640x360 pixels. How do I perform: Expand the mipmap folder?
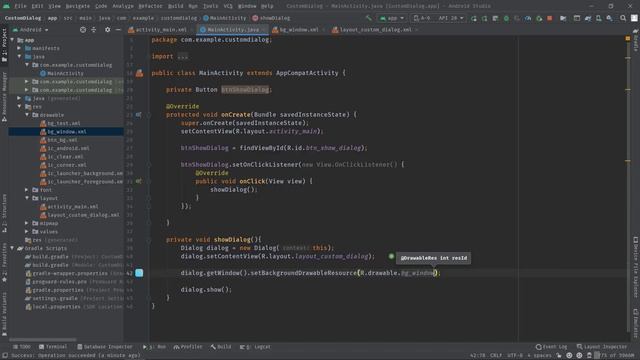(27, 223)
